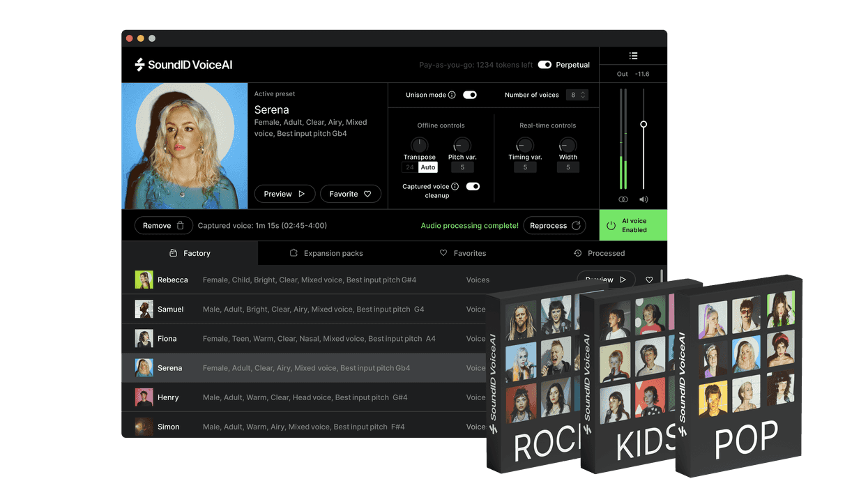
Task: Preview the Serena active preset
Action: point(284,194)
